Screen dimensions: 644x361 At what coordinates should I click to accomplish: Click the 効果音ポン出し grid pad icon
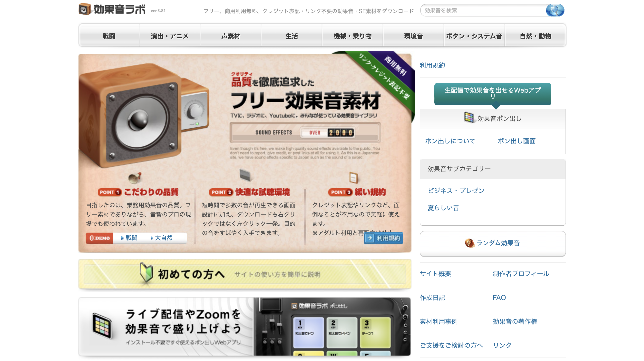coord(469,117)
